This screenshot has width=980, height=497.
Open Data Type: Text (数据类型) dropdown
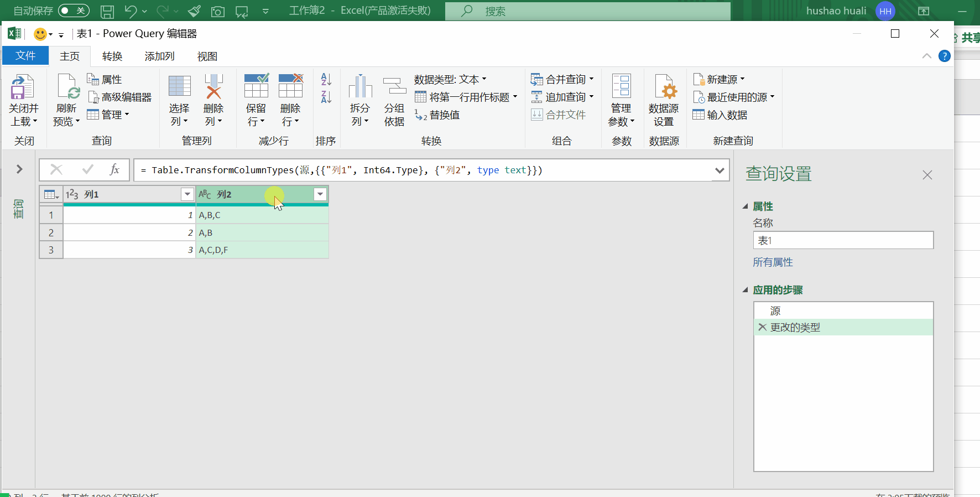pos(450,80)
